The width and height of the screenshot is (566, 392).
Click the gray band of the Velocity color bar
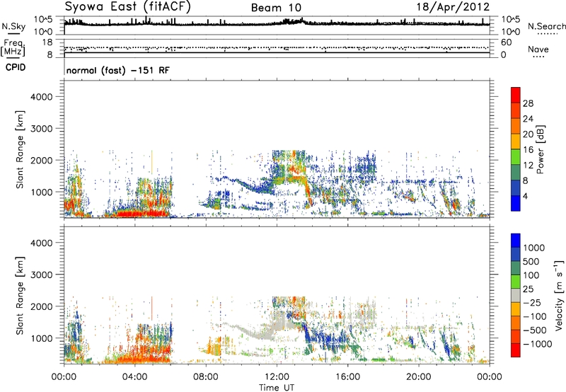pyautogui.click(x=516, y=295)
